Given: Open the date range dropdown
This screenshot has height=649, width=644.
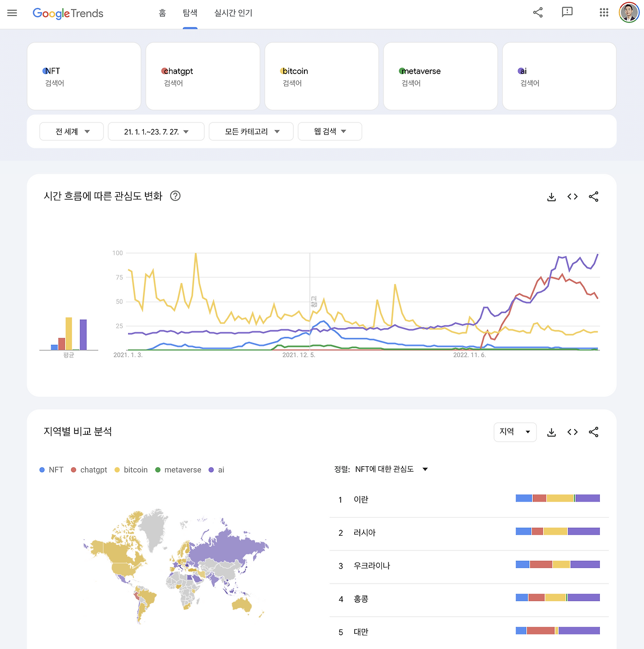Looking at the screenshot, I should click(156, 131).
